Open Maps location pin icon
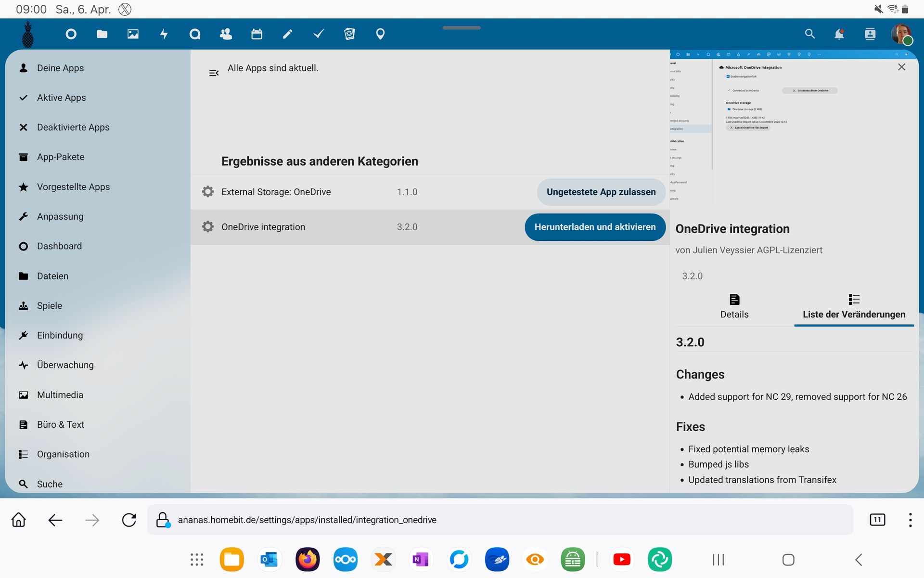The height and width of the screenshot is (578, 924). 380,34
